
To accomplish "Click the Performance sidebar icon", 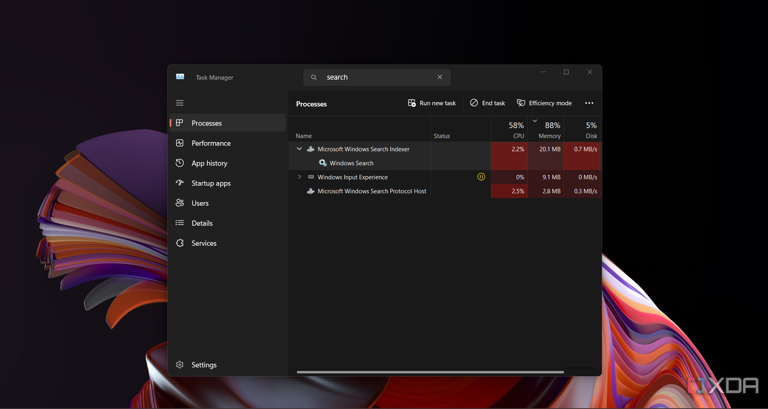I will tap(180, 143).
